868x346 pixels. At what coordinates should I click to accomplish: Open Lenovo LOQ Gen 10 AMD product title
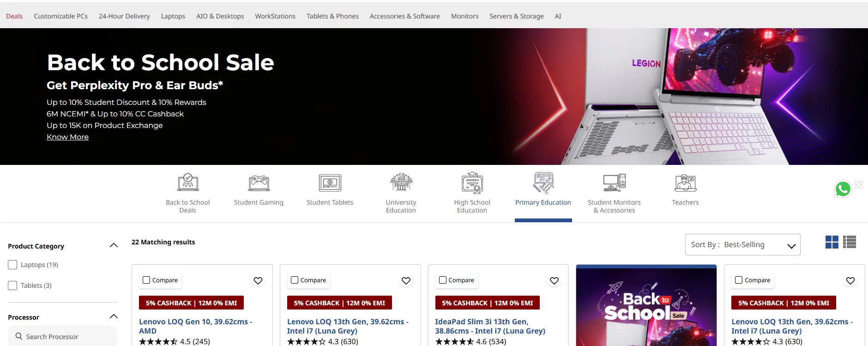196,326
